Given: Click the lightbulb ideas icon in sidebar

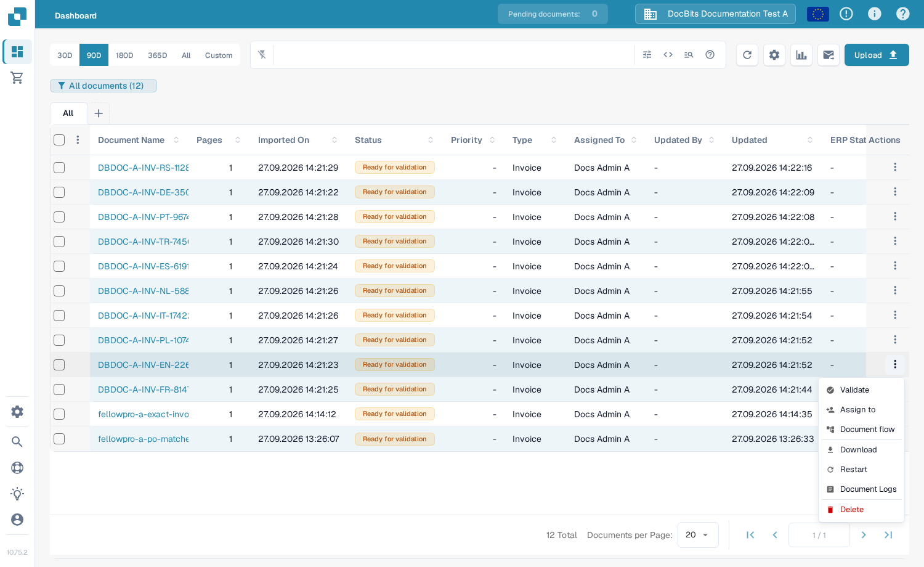Looking at the screenshot, I should pyautogui.click(x=17, y=494).
